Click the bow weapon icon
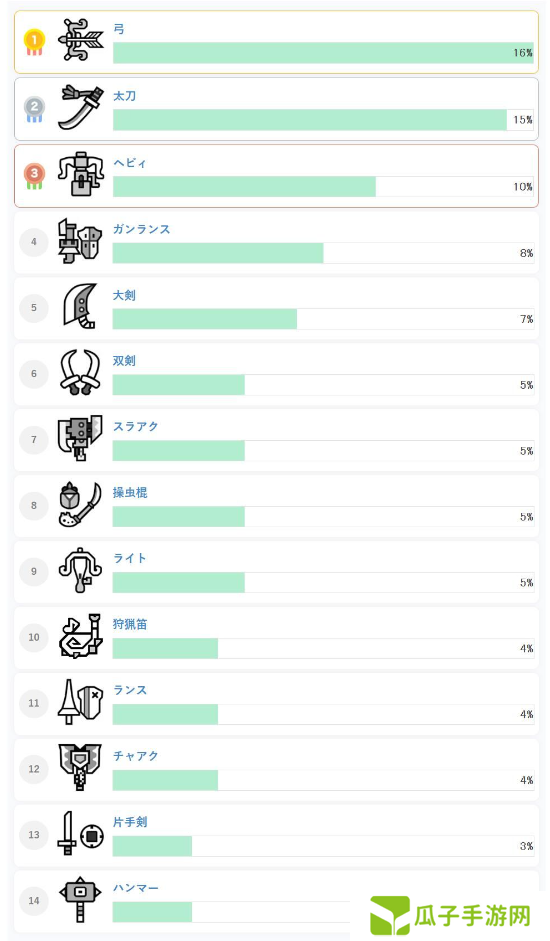This screenshot has height=941, width=550. click(x=81, y=40)
